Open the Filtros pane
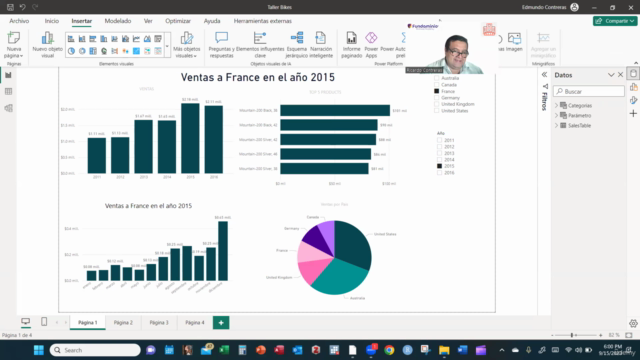 (x=544, y=98)
